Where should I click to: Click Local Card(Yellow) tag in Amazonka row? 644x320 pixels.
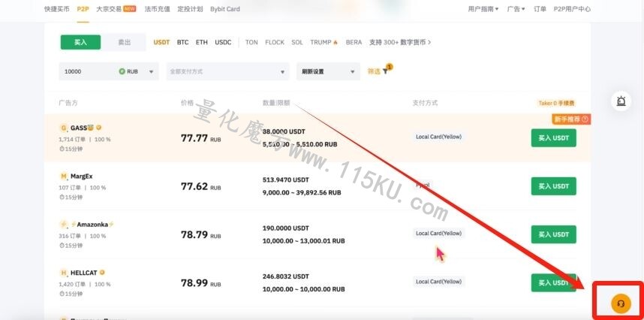coord(438,233)
